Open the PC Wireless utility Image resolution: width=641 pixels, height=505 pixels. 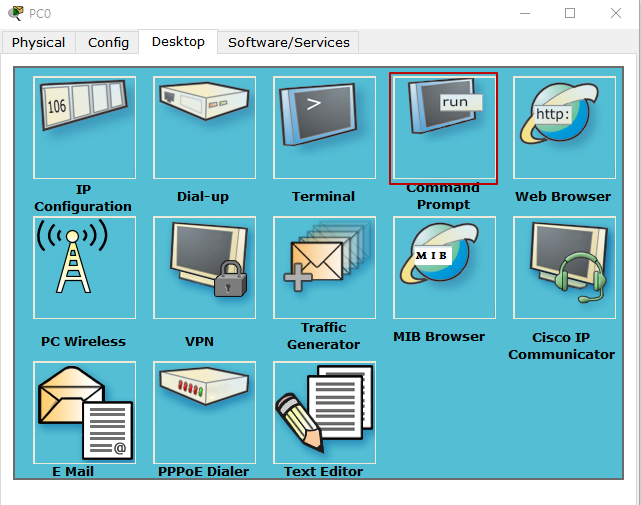84,267
